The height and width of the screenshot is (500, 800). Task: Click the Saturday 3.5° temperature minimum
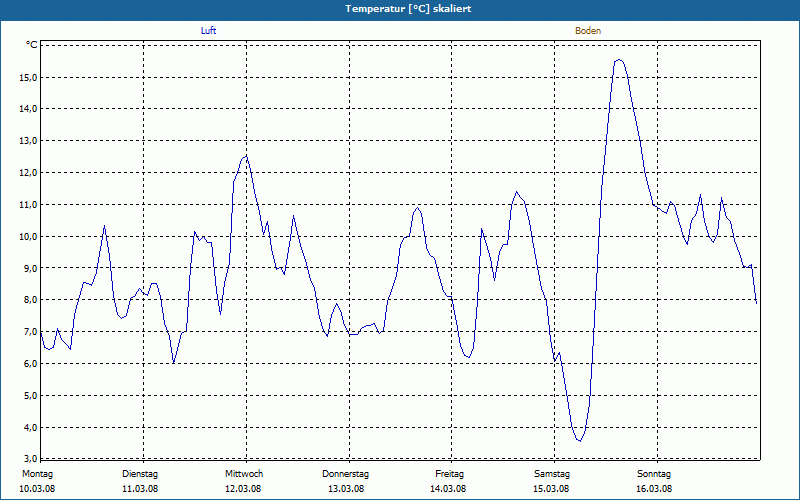pos(579,440)
